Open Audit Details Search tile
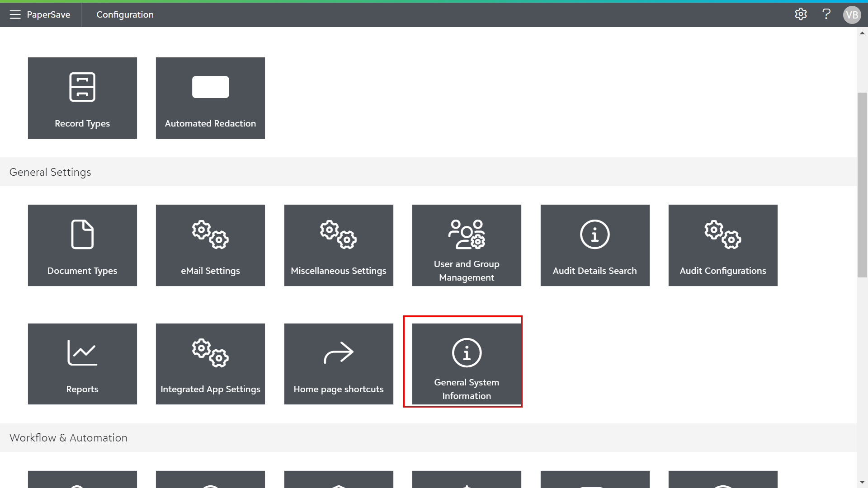The image size is (868, 488). (x=595, y=245)
